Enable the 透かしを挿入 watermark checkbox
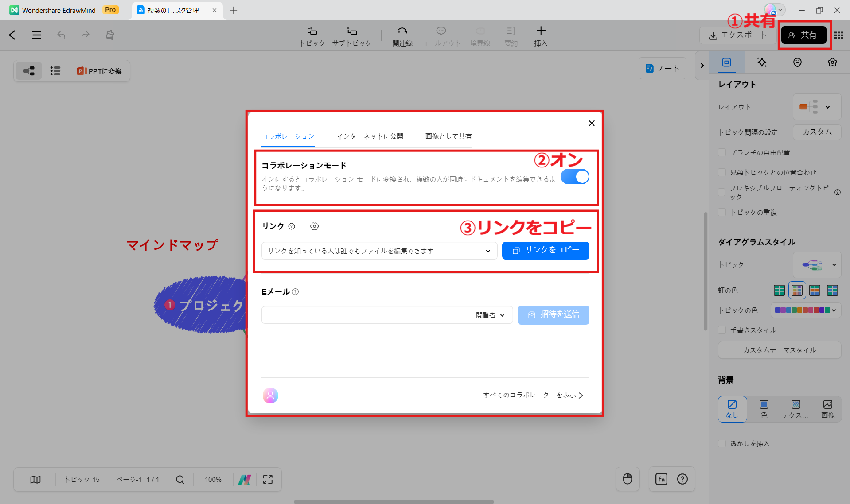Screen dimensions: 850x504 [721, 443]
